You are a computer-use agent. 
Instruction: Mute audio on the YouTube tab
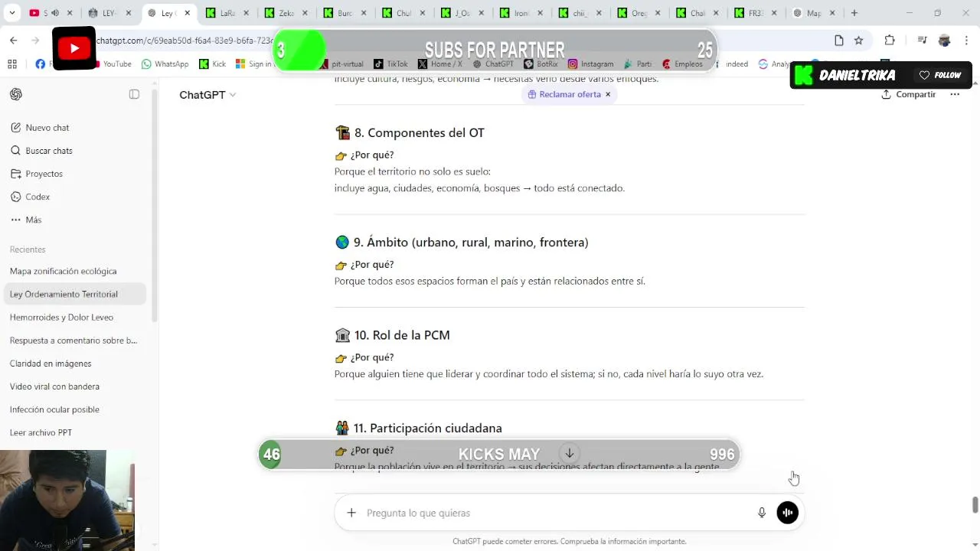coord(55,13)
